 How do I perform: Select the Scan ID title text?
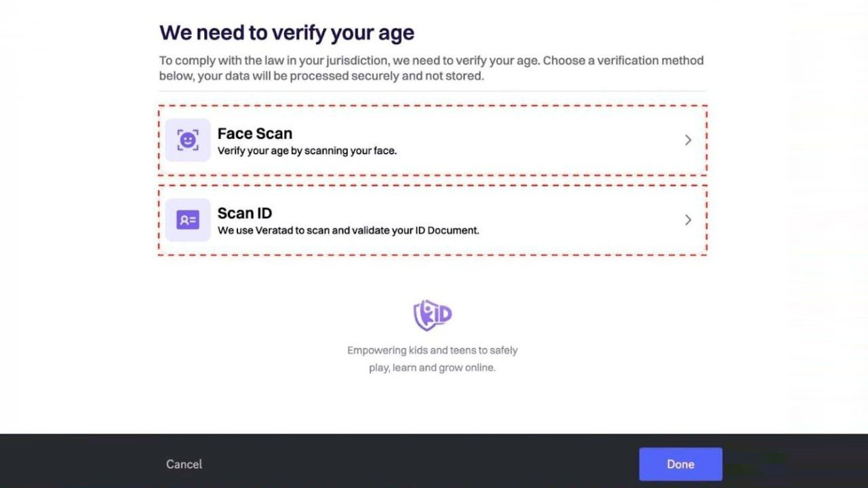245,213
